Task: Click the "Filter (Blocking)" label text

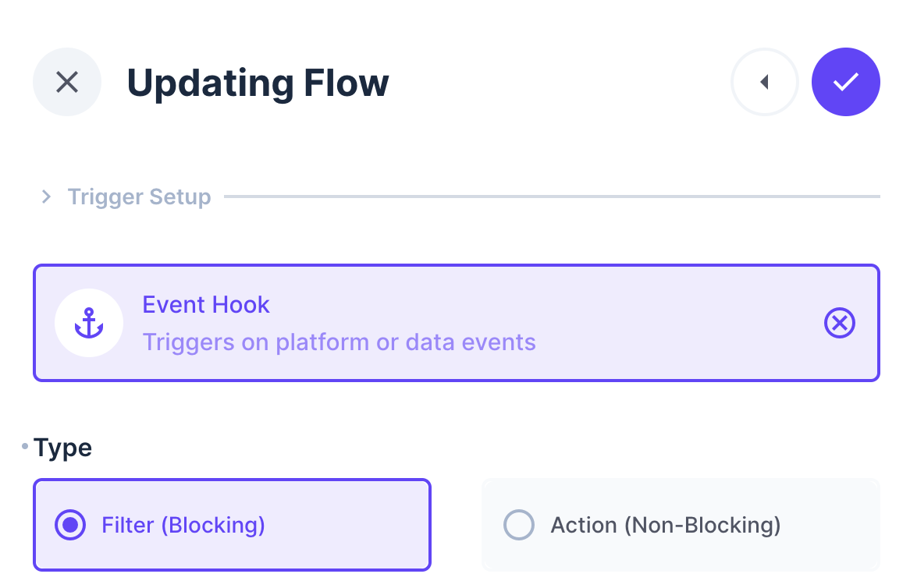Action: pos(183,525)
